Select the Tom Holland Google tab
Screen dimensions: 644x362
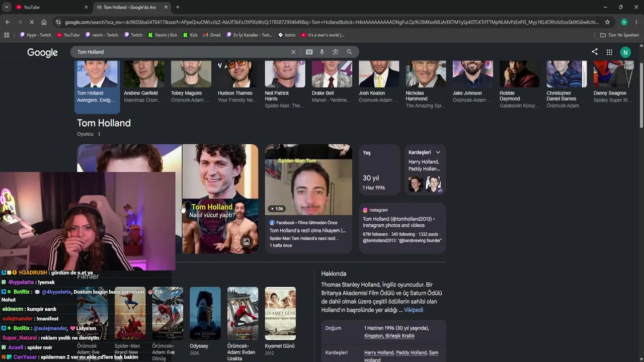point(133,7)
